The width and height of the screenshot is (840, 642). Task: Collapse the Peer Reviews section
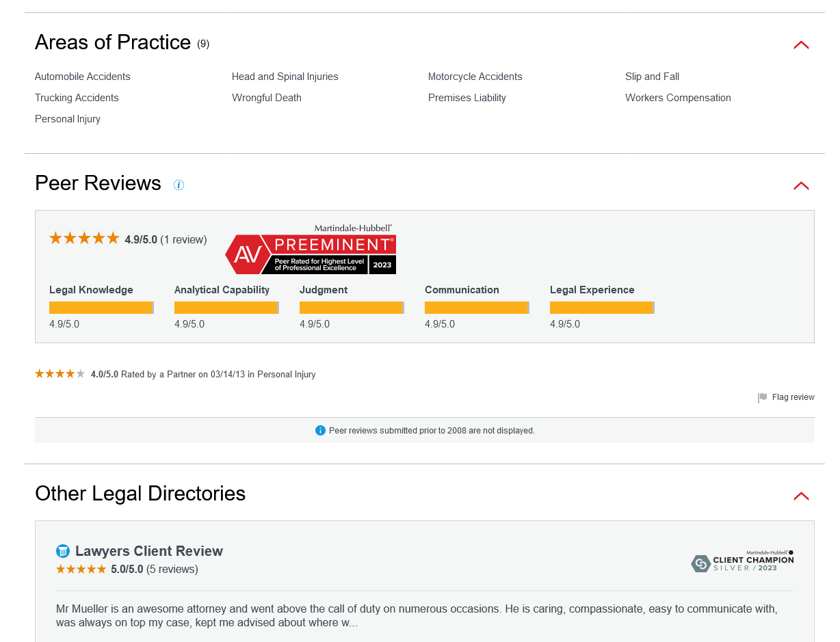pyautogui.click(x=801, y=186)
